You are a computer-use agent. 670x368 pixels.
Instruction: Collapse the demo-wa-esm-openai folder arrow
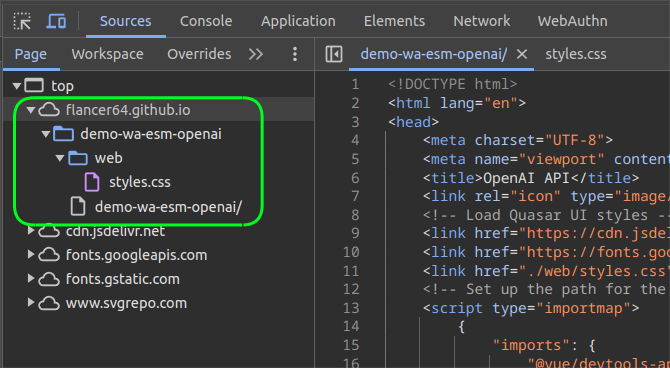46,134
